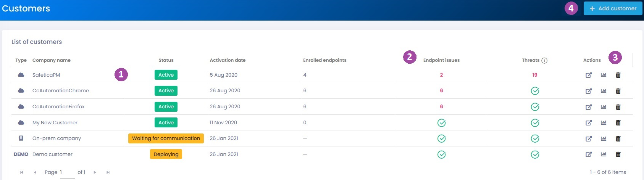Remove SafeticaPM using trash icon

[618, 75]
